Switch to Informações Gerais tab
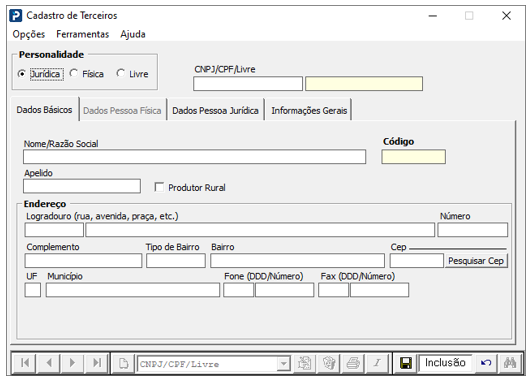Screen dimensions: 532x384 coord(309,111)
